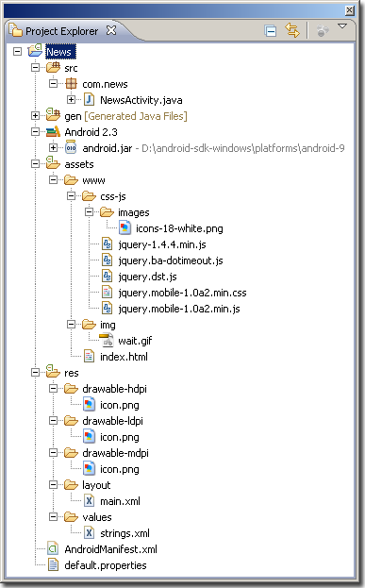The width and height of the screenshot is (365, 588).
Task: Click index.html file icon
Action: 90,356
